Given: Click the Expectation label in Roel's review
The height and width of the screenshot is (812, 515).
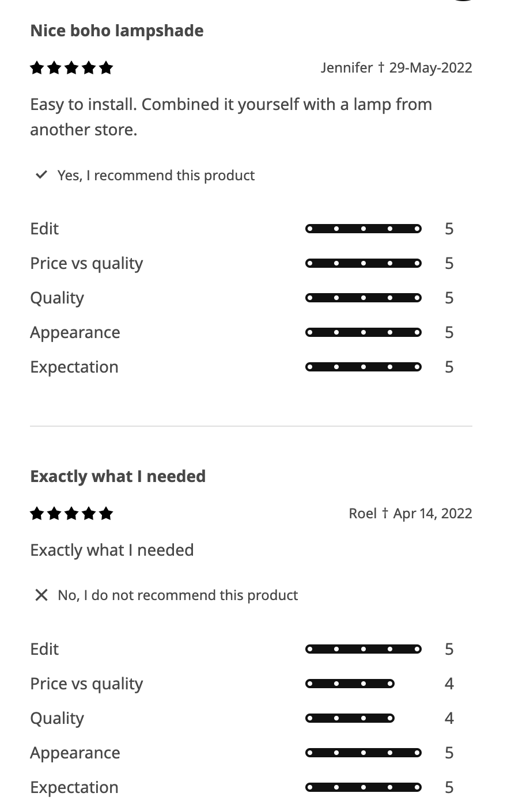Looking at the screenshot, I should coord(74,787).
